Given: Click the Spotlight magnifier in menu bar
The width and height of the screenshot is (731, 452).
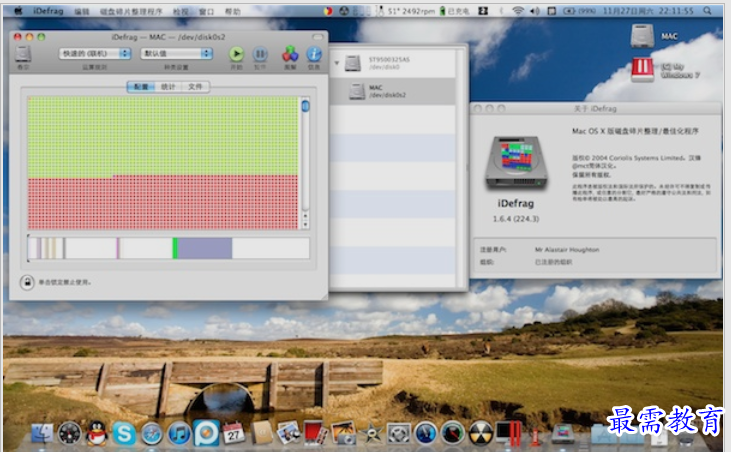Looking at the screenshot, I should [x=707, y=10].
